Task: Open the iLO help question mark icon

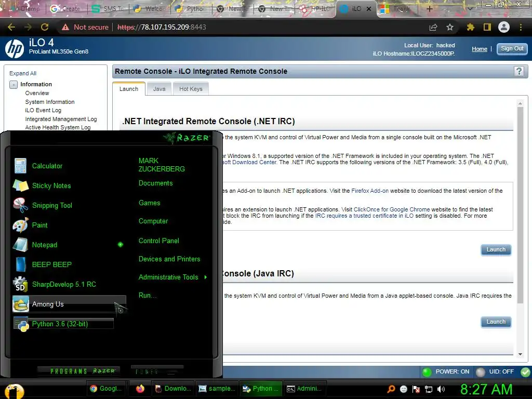Action: tap(519, 71)
